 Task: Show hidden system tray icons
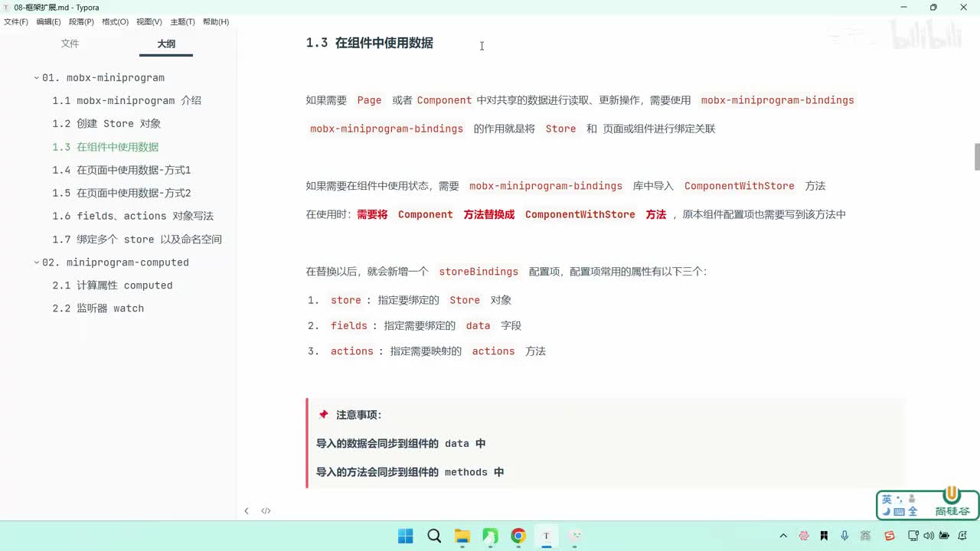point(783,536)
